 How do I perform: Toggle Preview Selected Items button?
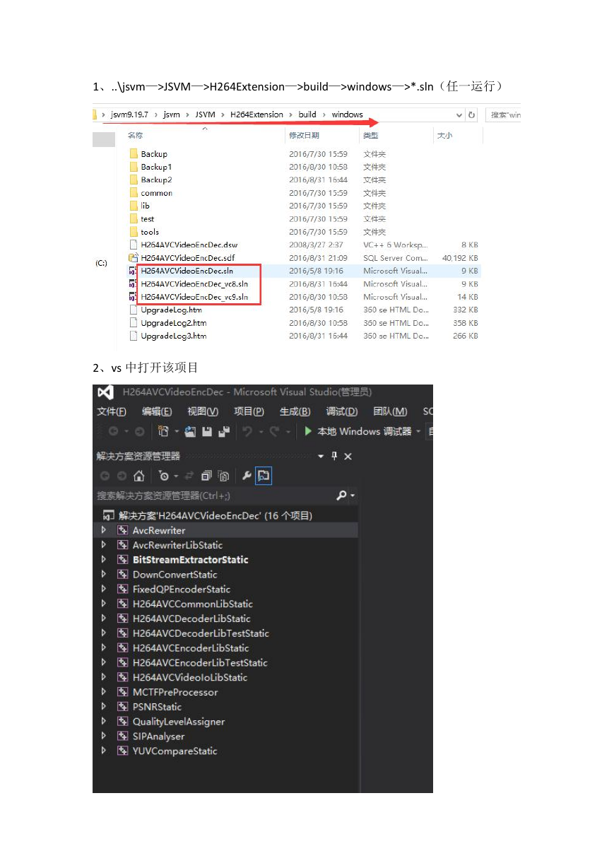(263, 476)
